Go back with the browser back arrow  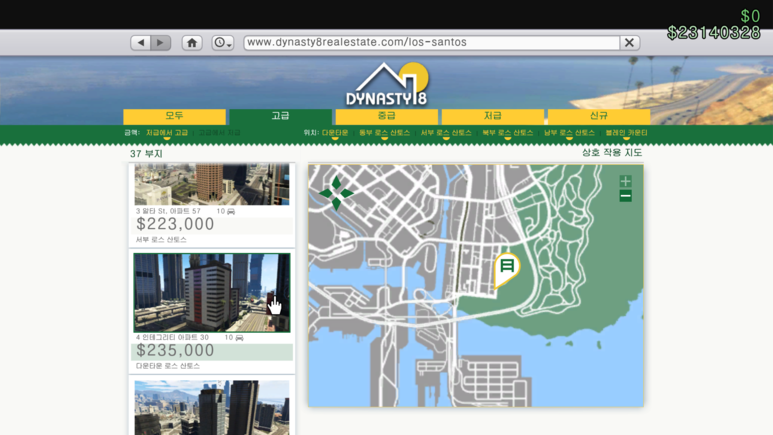pos(141,42)
